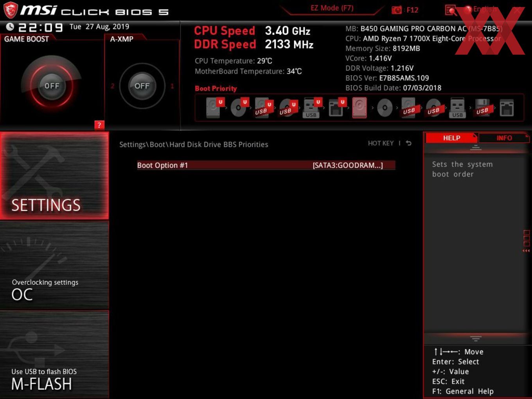Click the HOT KEY button
The image size is (532, 399).
381,143
